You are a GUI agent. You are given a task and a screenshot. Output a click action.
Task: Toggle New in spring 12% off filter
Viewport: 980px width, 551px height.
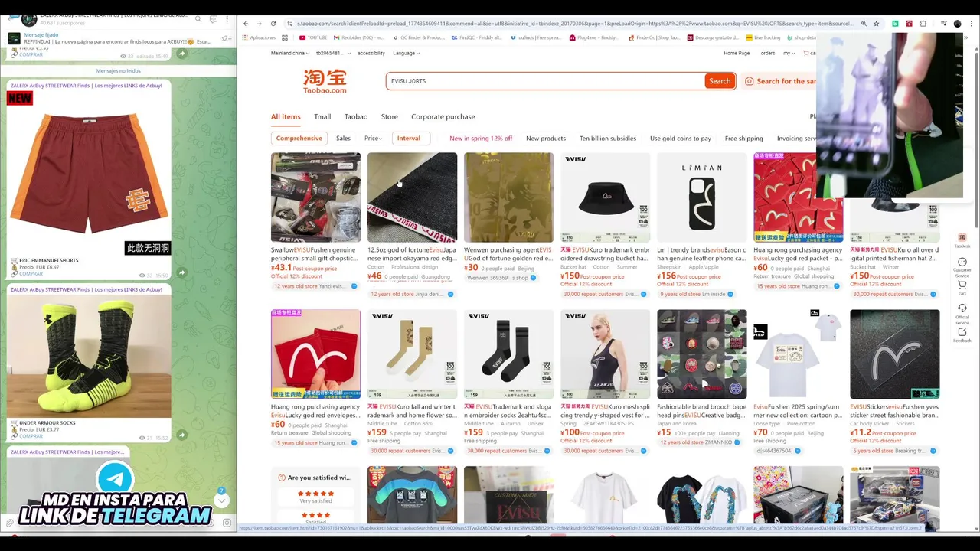(481, 139)
